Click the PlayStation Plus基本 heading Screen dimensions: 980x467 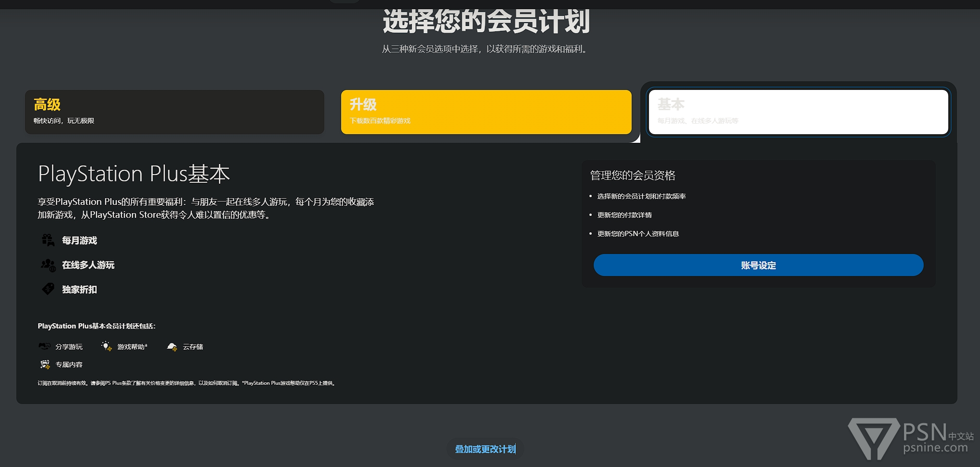134,174
